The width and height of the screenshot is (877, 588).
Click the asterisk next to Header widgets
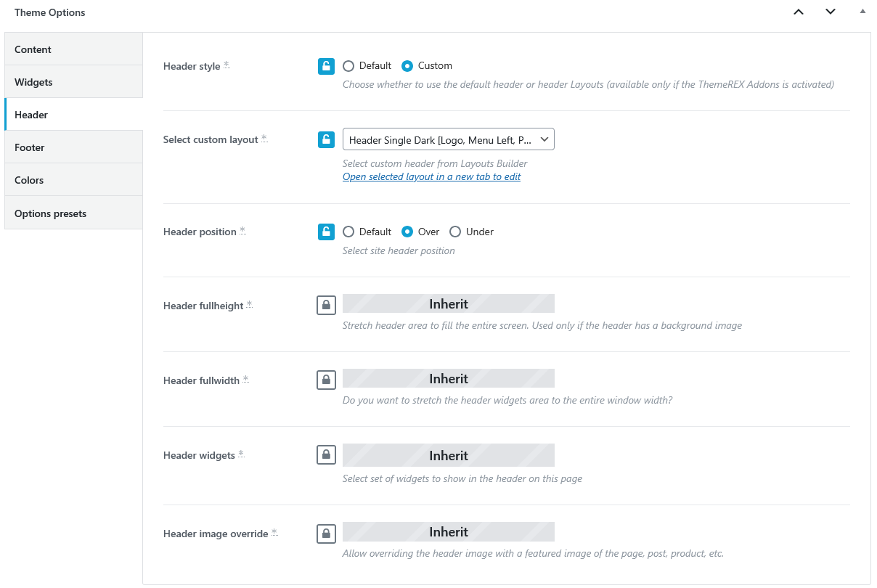click(x=241, y=454)
